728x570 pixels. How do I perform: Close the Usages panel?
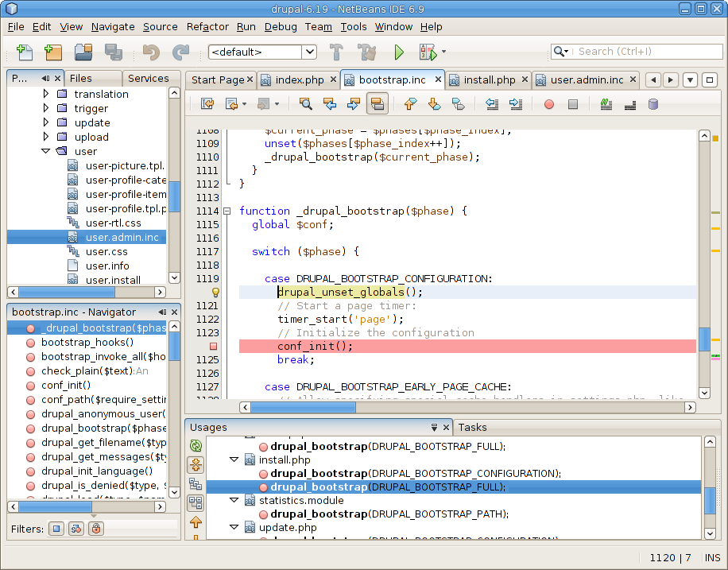pyautogui.click(x=446, y=428)
